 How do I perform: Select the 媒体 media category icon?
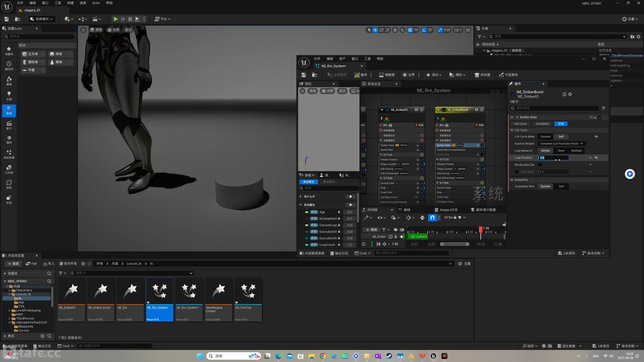pos(9,140)
